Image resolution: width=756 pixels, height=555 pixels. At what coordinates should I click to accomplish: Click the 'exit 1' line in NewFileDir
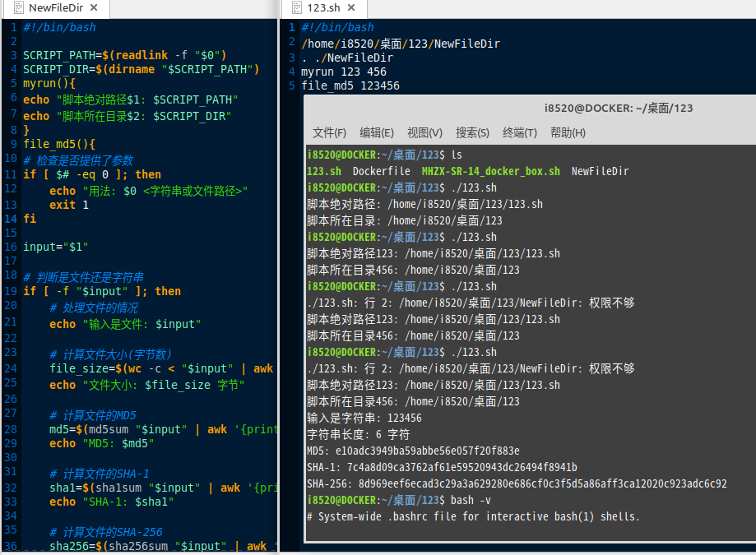69,205
